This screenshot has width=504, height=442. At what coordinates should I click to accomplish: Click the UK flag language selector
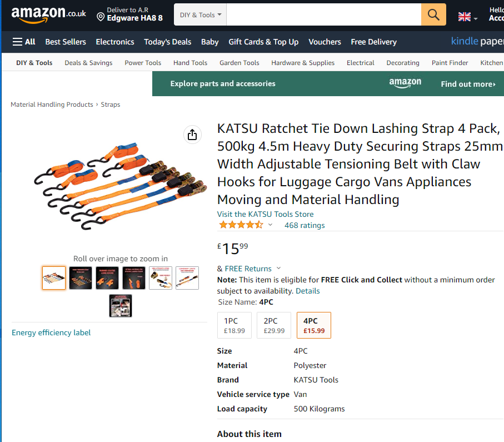click(x=465, y=17)
